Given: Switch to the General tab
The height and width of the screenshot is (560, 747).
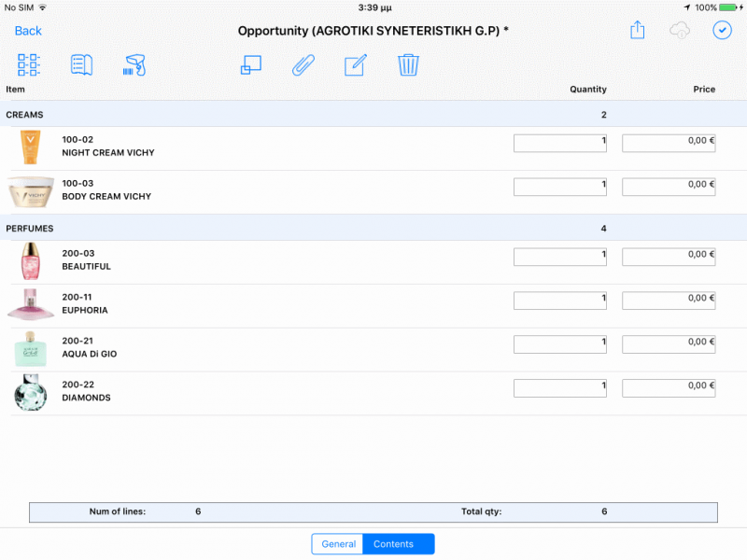Looking at the screenshot, I should (x=338, y=544).
